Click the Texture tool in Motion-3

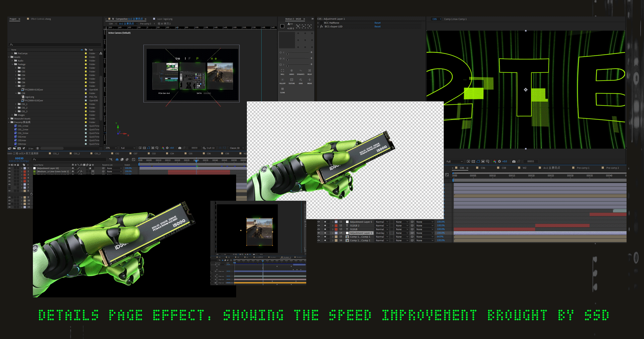click(x=291, y=81)
